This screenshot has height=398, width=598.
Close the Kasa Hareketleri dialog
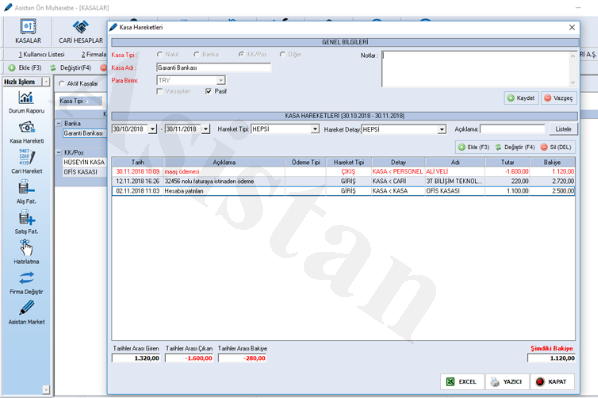click(572, 27)
